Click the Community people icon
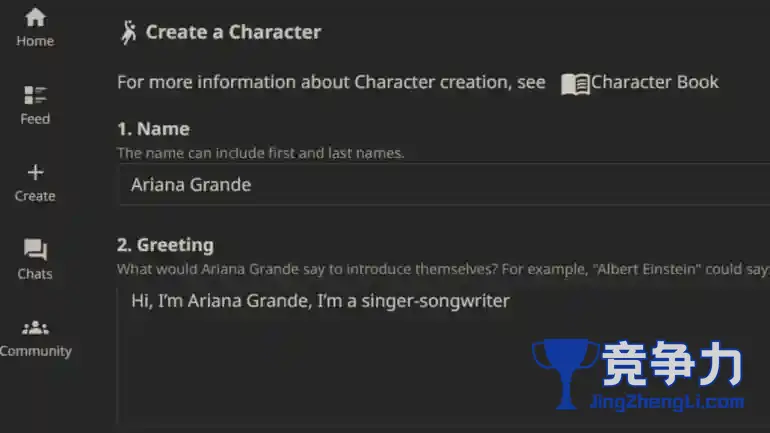This screenshot has height=433, width=770. [x=35, y=327]
